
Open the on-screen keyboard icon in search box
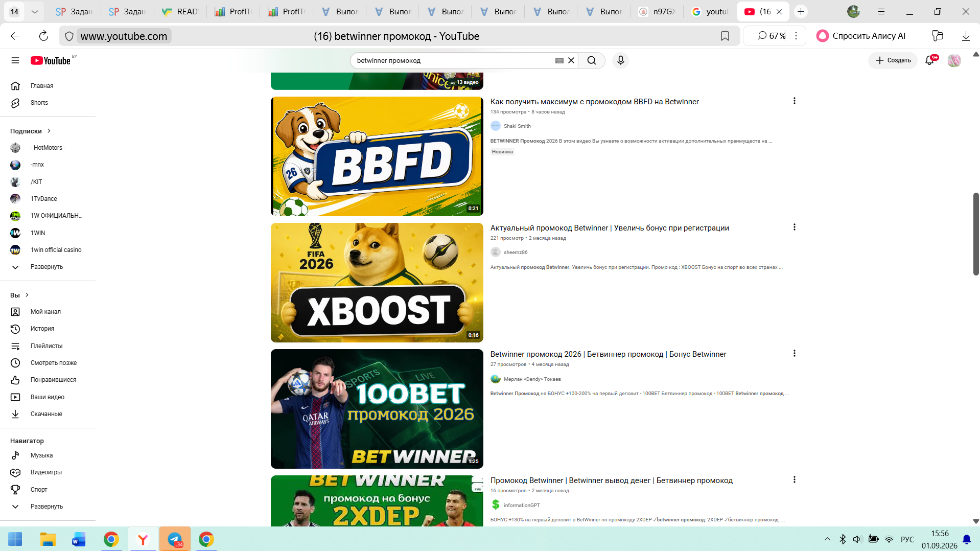coord(559,60)
